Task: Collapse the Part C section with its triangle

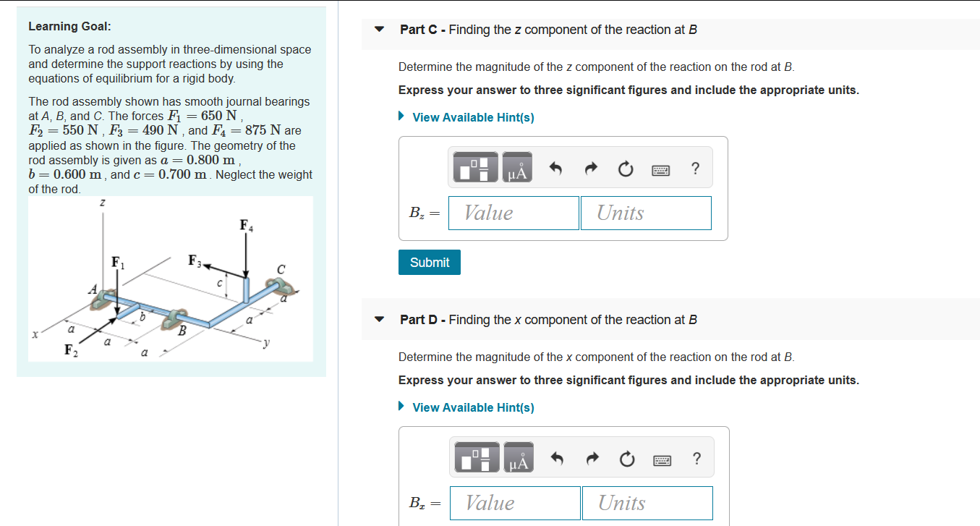Action: (x=378, y=30)
